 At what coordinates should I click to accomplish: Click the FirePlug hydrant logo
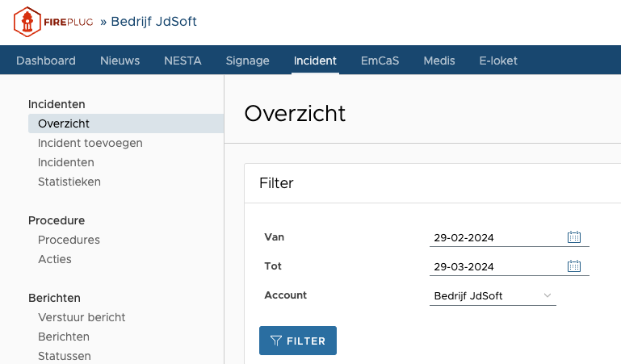(28, 22)
